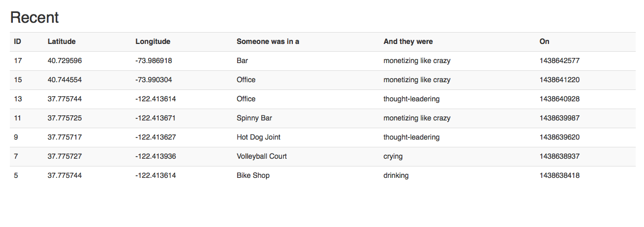This screenshot has height=227, width=644.
Task: Click longitude -122.413936 cell
Action: (x=155, y=156)
